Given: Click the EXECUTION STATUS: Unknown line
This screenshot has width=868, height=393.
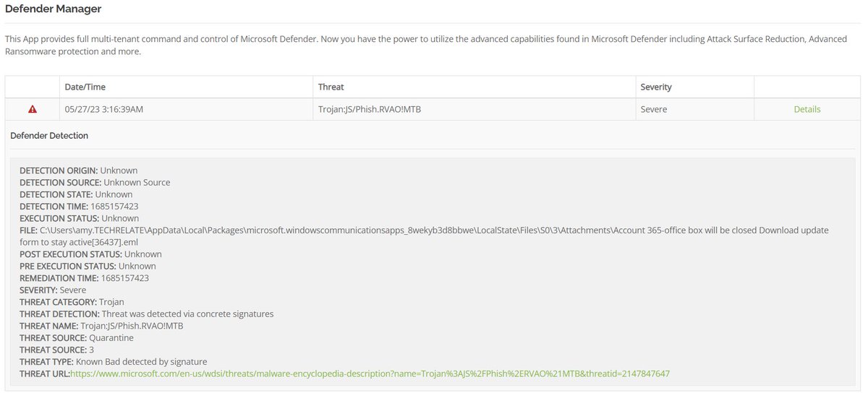Looking at the screenshot, I should pyautogui.click(x=79, y=218).
